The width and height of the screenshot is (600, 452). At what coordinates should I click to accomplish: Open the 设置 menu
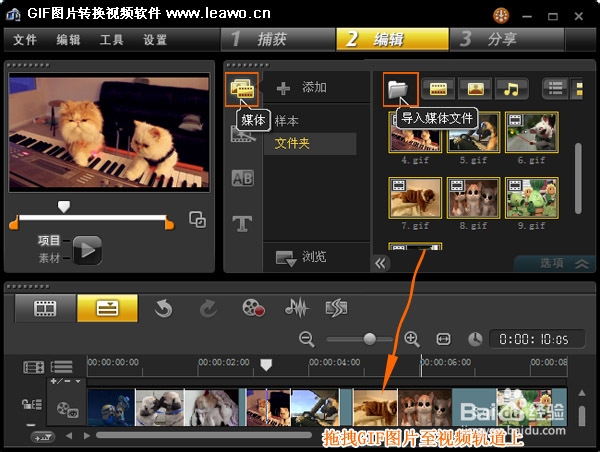point(155,39)
